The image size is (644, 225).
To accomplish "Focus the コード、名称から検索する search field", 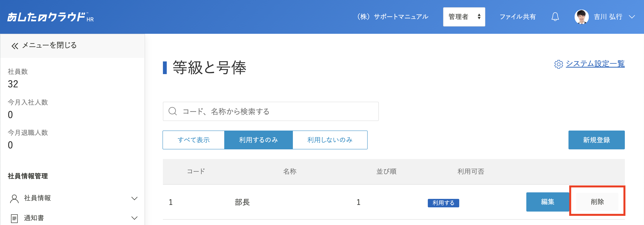I will pyautogui.click(x=270, y=111).
